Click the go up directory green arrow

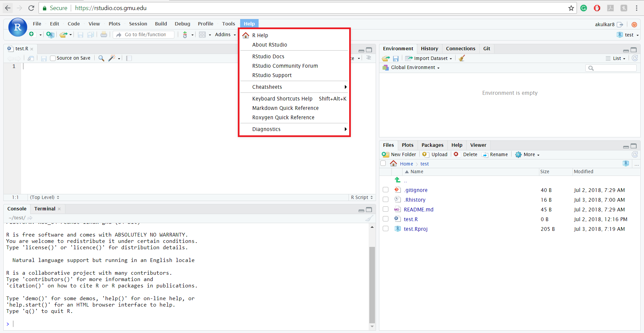pos(397,180)
